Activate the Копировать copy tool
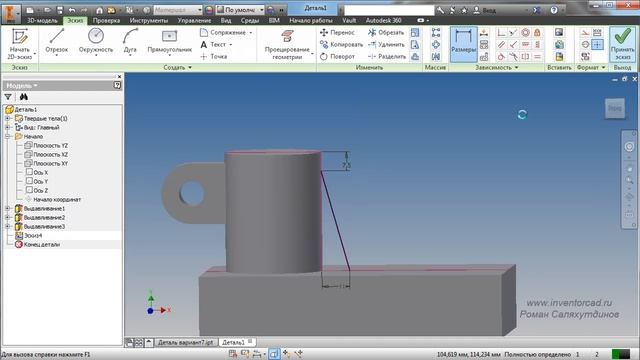Image resolution: width=640 pixels, height=360 pixels. 342,44
